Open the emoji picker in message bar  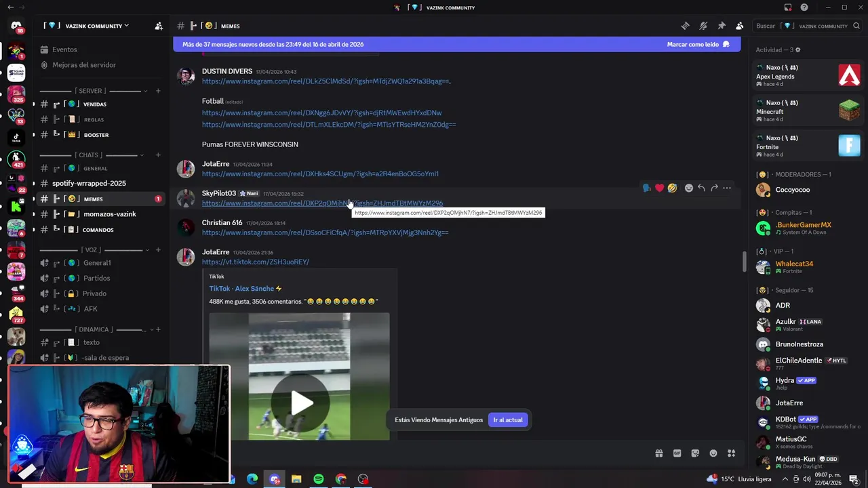(713, 453)
